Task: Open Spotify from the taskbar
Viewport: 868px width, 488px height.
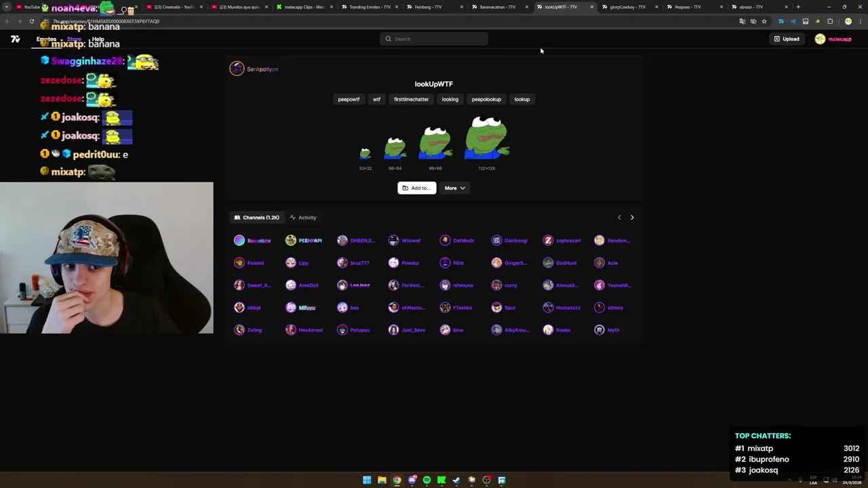Action: pyautogui.click(x=427, y=480)
